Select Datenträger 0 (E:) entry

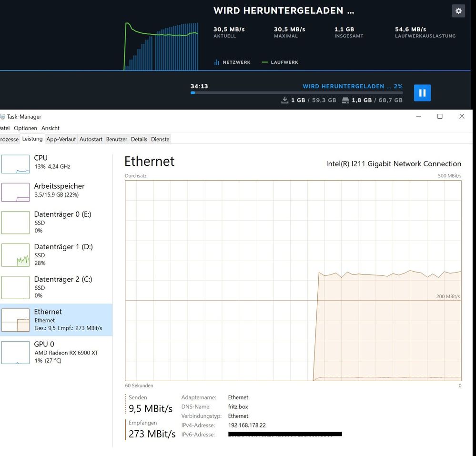pos(56,222)
